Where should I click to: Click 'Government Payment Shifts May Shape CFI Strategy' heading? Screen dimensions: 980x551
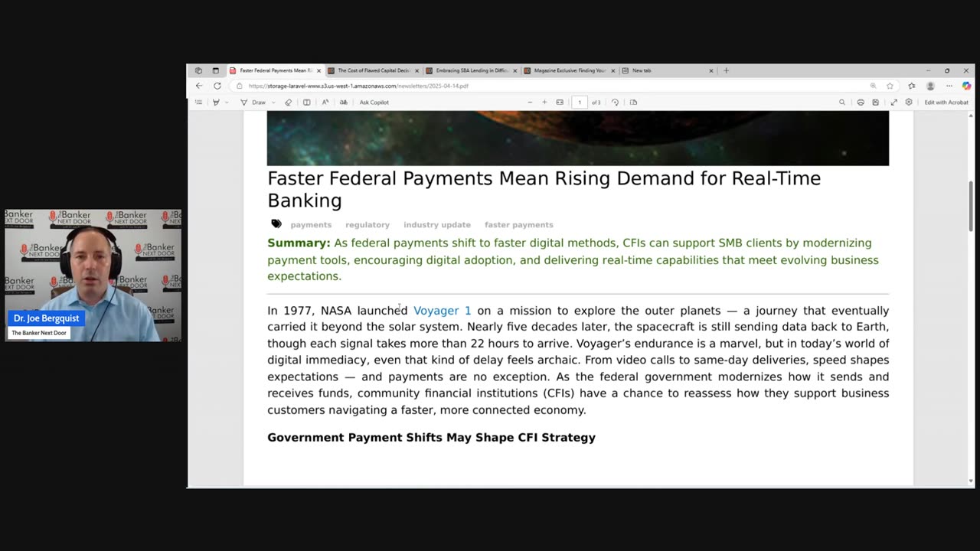pos(431,438)
